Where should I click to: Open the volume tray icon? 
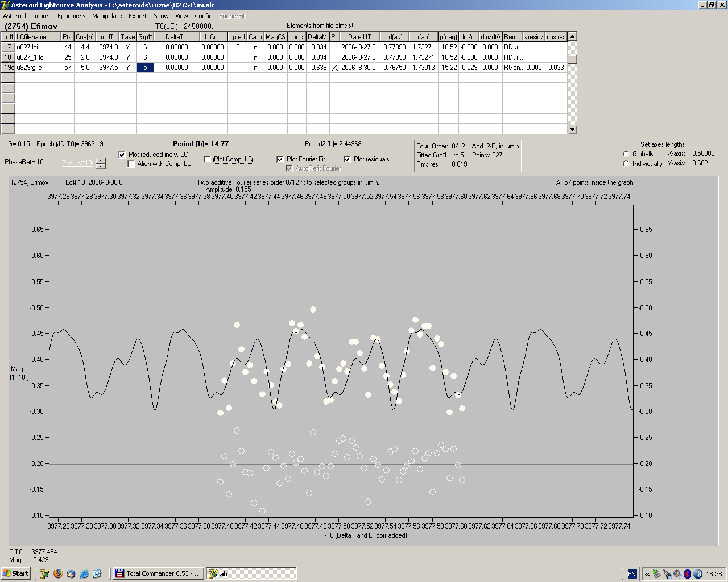(677, 574)
